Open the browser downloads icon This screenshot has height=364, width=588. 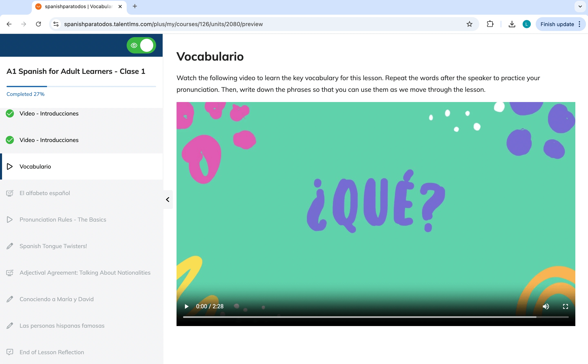click(x=512, y=24)
